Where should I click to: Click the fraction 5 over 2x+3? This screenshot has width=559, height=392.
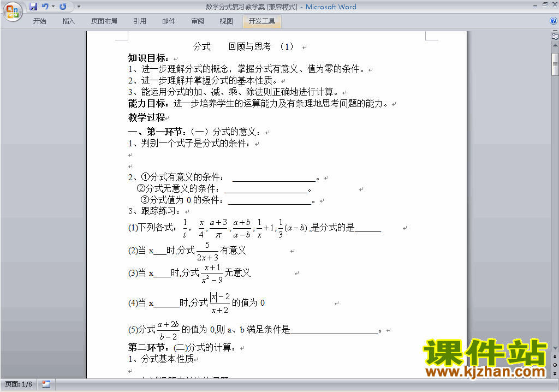pos(207,251)
